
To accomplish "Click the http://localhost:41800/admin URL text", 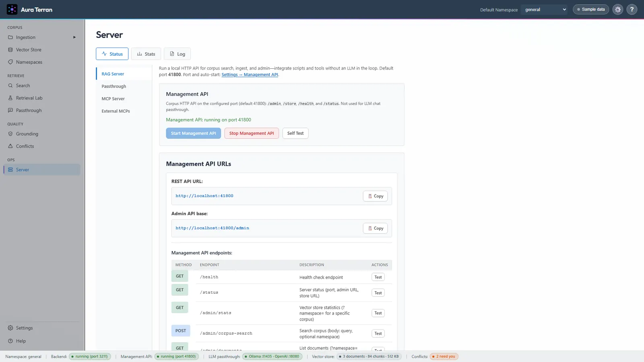I will pos(212,228).
